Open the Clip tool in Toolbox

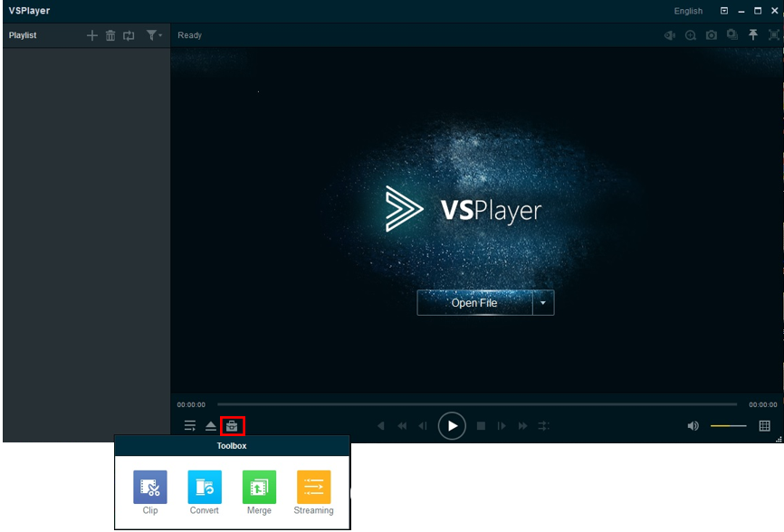[150, 488]
